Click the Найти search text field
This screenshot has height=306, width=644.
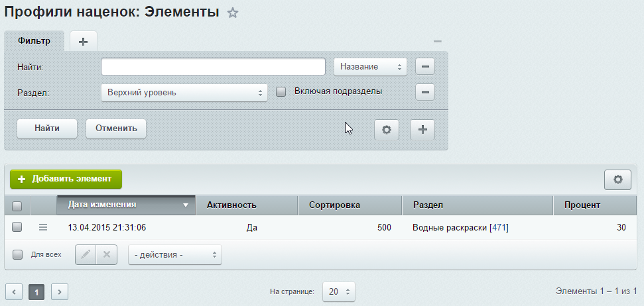point(213,67)
